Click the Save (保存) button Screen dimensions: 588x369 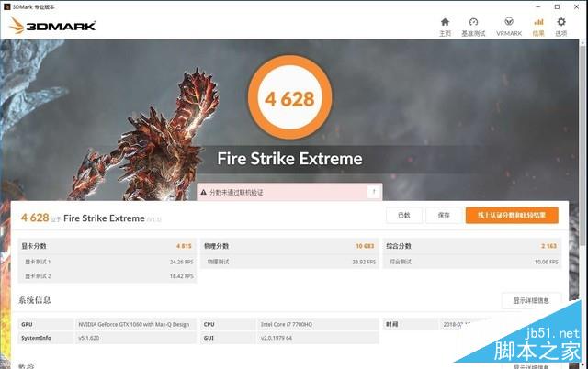click(x=444, y=215)
